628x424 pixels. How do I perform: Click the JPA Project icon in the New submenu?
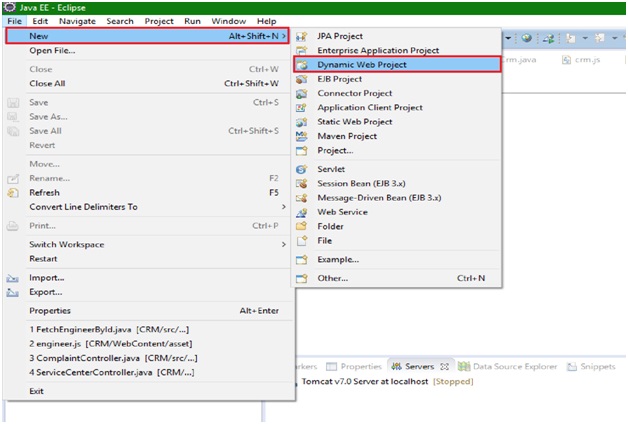[301, 36]
